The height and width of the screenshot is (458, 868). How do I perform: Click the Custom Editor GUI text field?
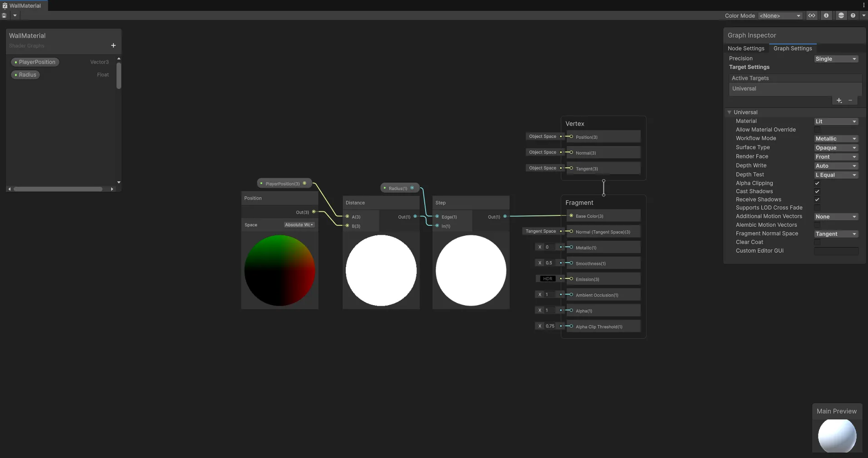pos(836,251)
